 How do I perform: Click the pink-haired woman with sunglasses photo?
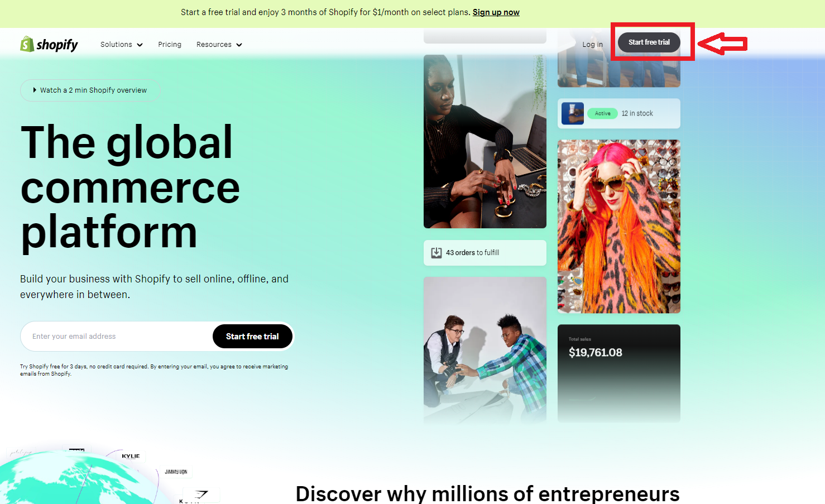(x=618, y=226)
